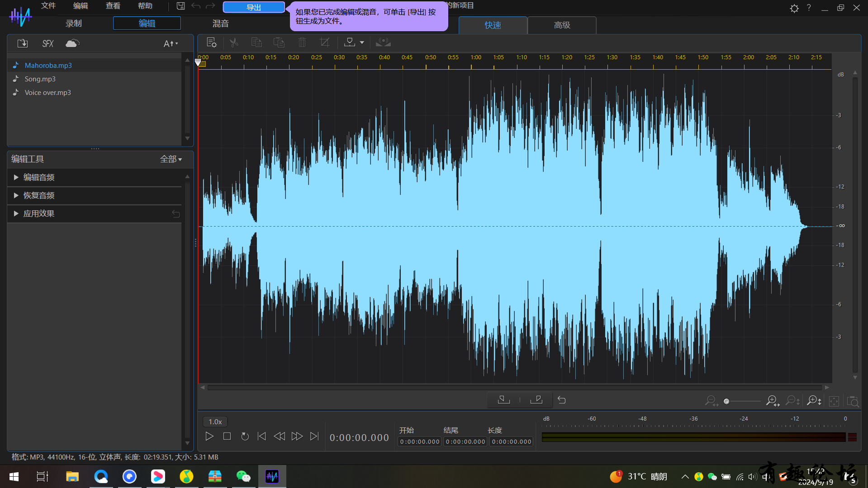Switch to the 混音 tab
Screen dimensions: 868x488
(x=221, y=24)
